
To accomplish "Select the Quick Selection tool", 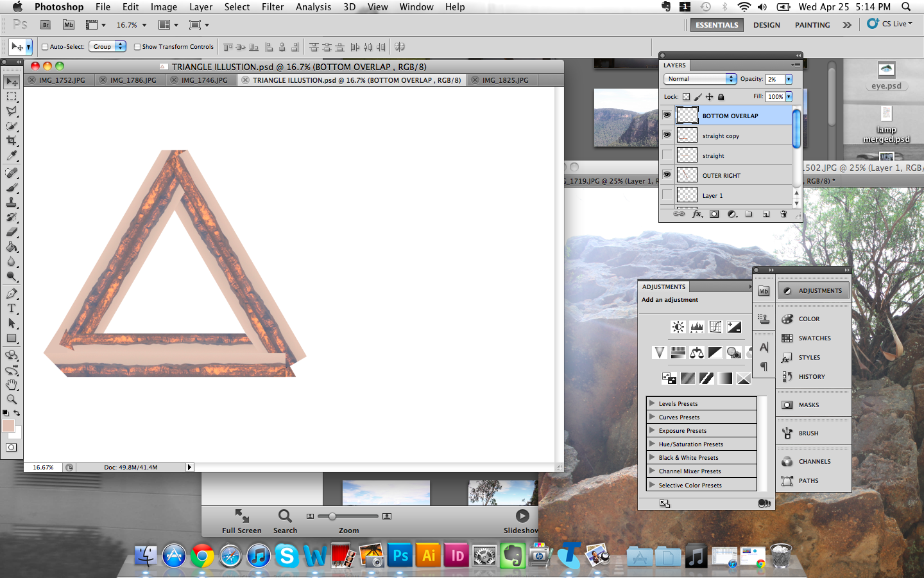I will (x=12, y=126).
